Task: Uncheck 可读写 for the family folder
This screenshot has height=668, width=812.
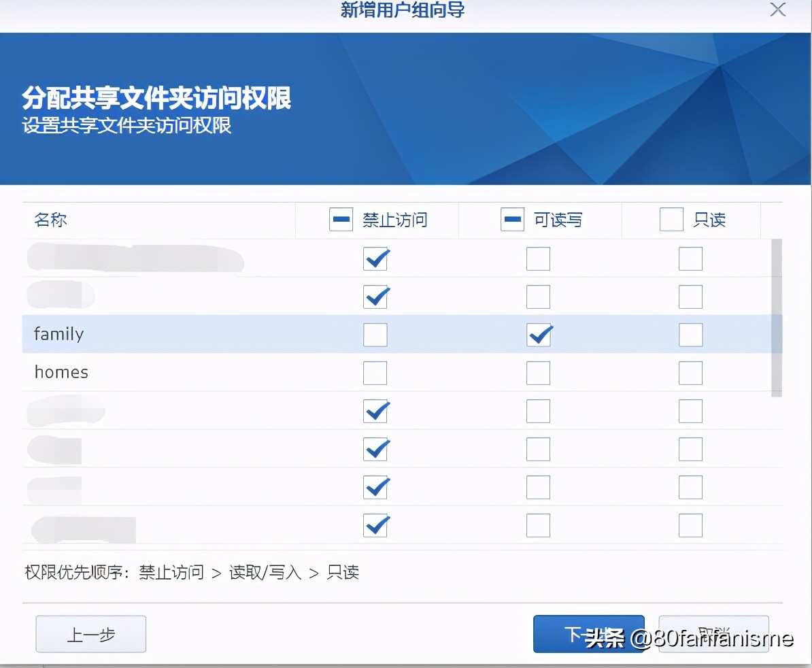Action: click(x=538, y=335)
